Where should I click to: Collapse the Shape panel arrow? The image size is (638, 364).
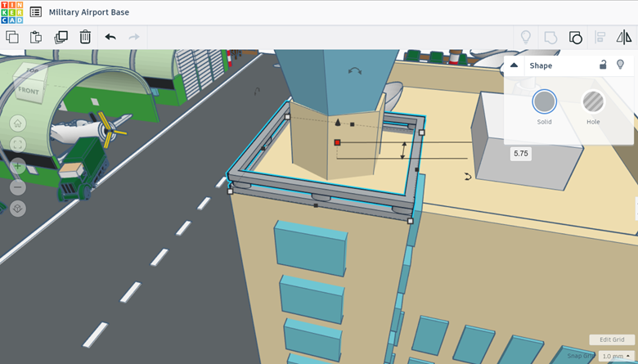pyautogui.click(x=514, y=65)
